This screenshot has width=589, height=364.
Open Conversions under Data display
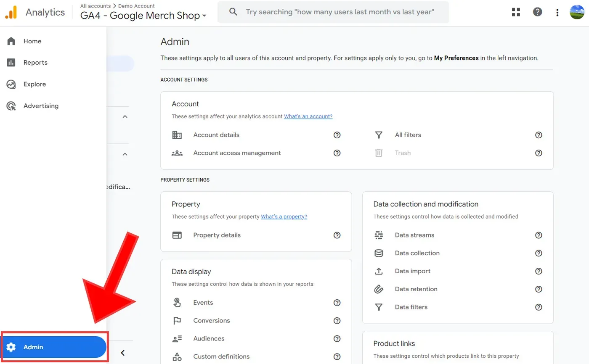[212, 321]
